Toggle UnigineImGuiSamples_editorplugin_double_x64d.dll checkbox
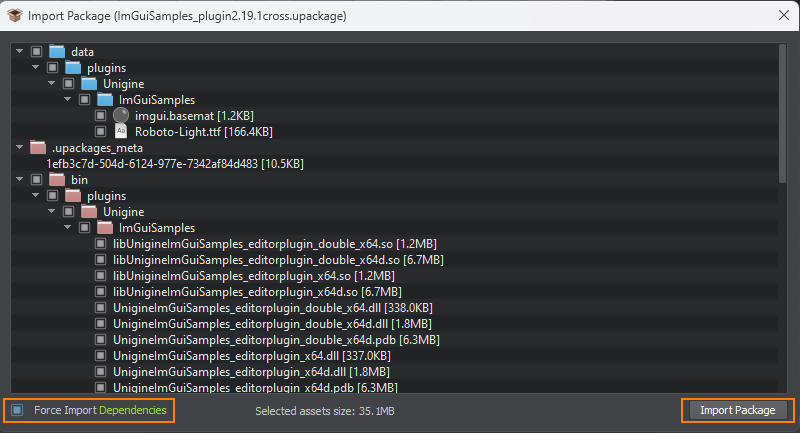Viewport: 800px width, 433px height. coord(101,323)
